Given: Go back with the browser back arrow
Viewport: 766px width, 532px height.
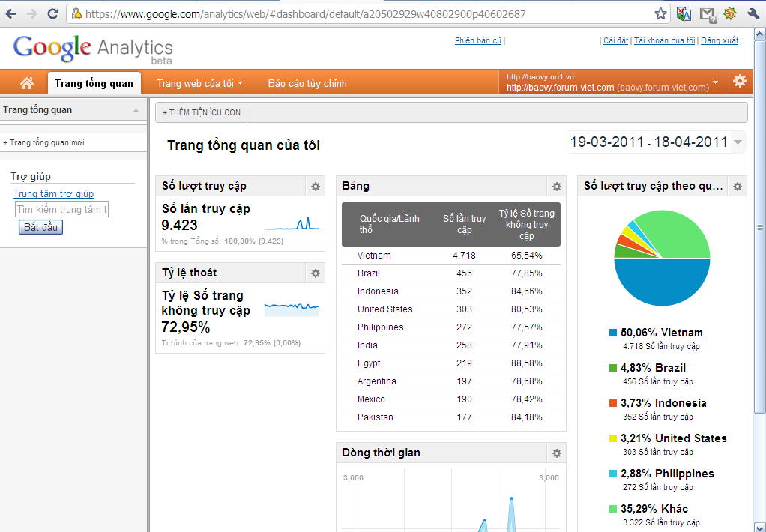Looking at the screenshot, I should 10,14.
